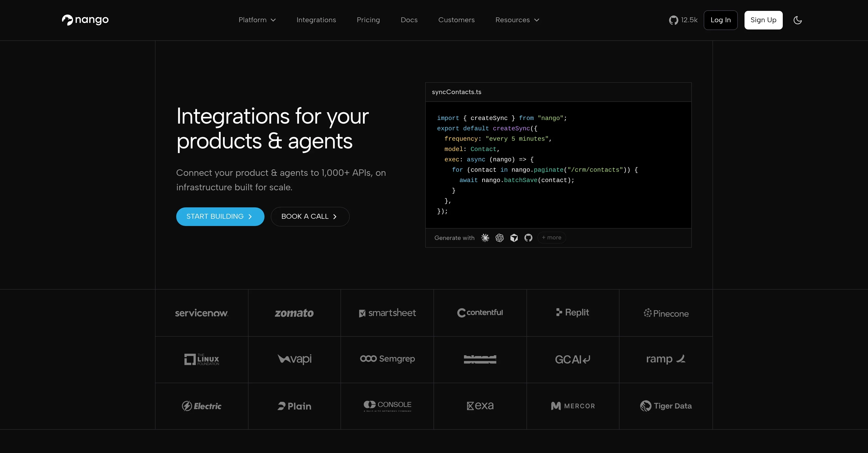868x453 pixels.
Task: Click the Log In button
Action: click(720, 20)
